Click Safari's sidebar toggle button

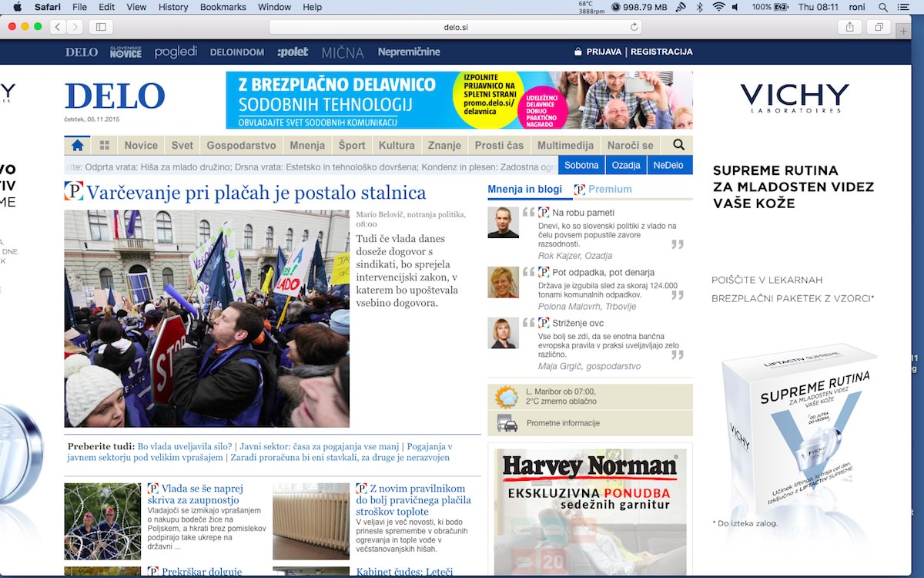[100, 27]
